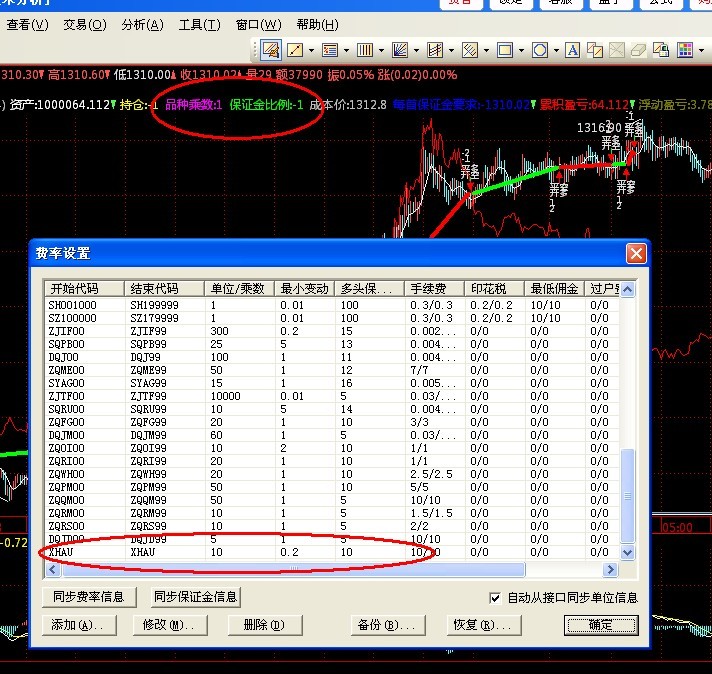Click the 添加(A).. button
The width and height of the screenshot is (712, 674).
point(79,625)
